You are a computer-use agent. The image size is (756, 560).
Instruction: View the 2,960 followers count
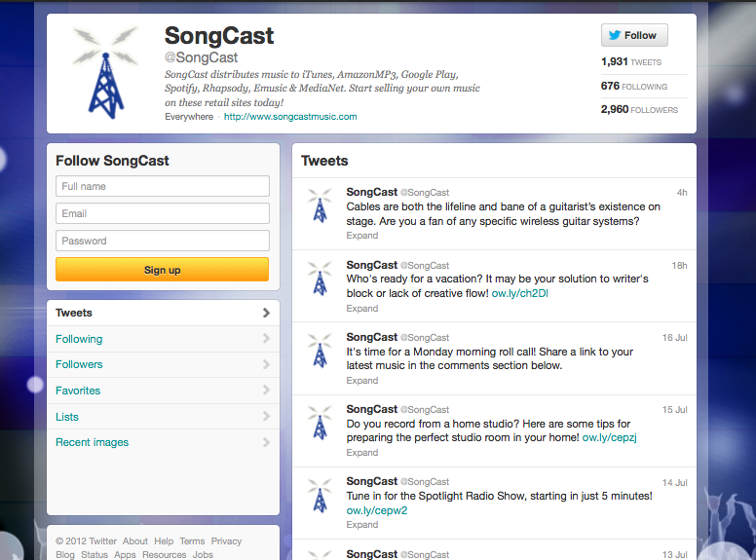pyautogui.click(x=639, y=110)
